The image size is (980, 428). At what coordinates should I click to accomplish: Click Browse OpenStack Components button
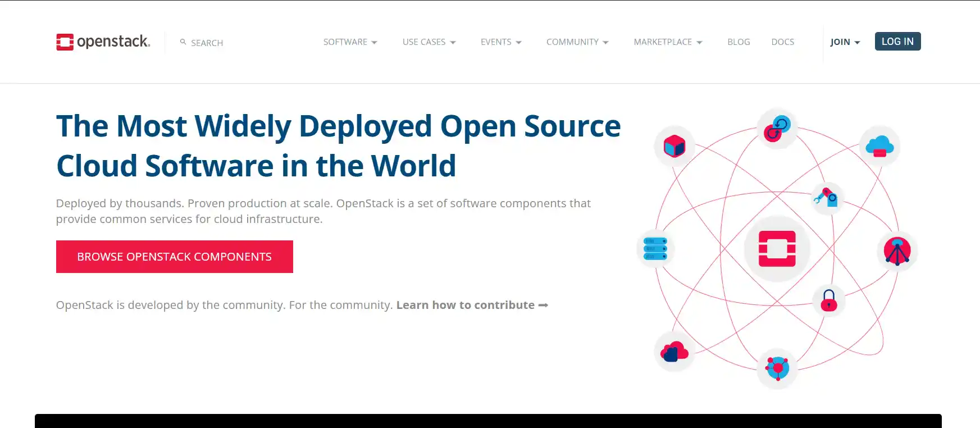(175, 257)
